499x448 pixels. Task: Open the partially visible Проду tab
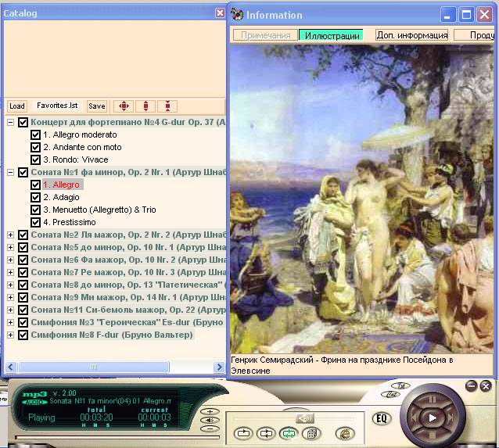coord(474,35)
